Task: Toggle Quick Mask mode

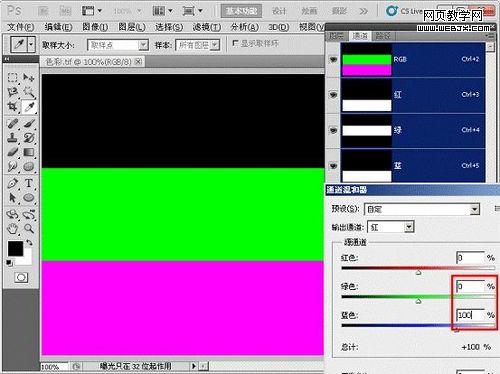Action: 21,277
